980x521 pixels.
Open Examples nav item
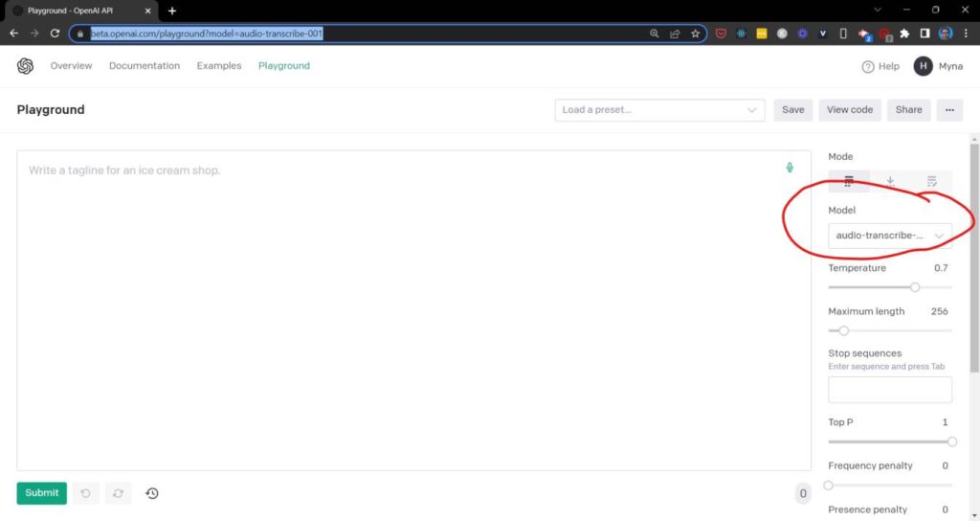click(219, 66)
